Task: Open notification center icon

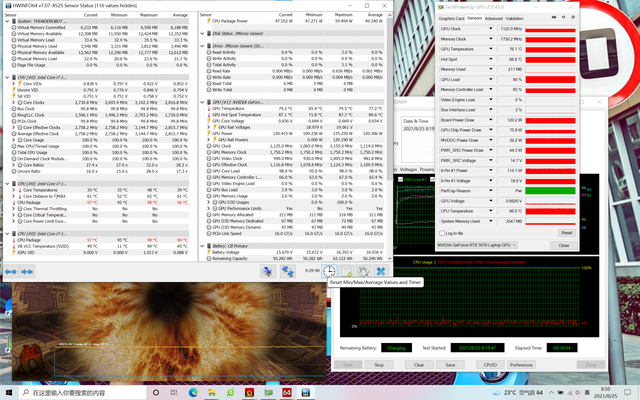Action: [627, 393]
